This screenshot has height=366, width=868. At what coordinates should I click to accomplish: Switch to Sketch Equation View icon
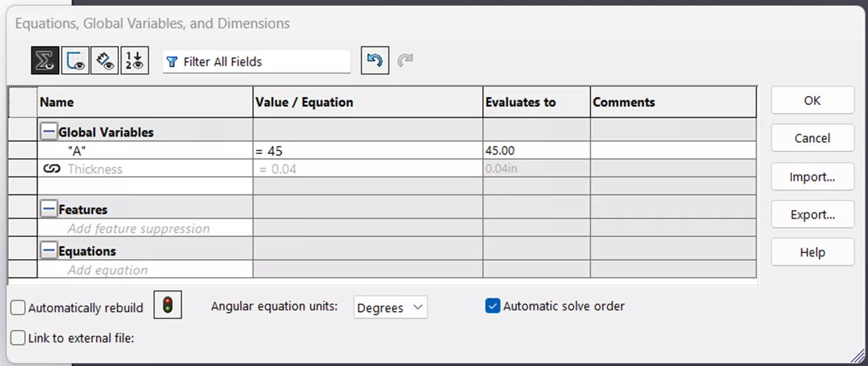click(x=75, y=61)
